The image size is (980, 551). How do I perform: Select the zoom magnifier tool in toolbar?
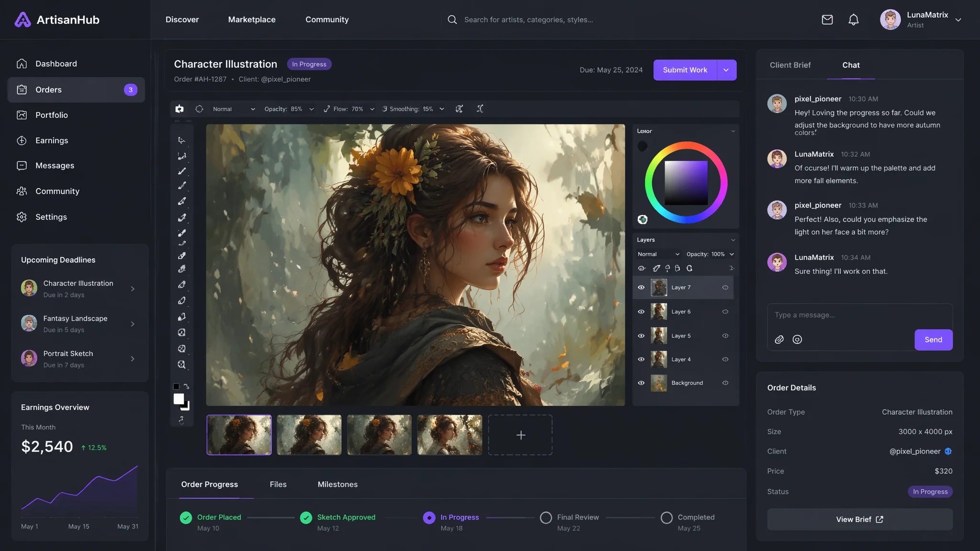tap(181, 364)
